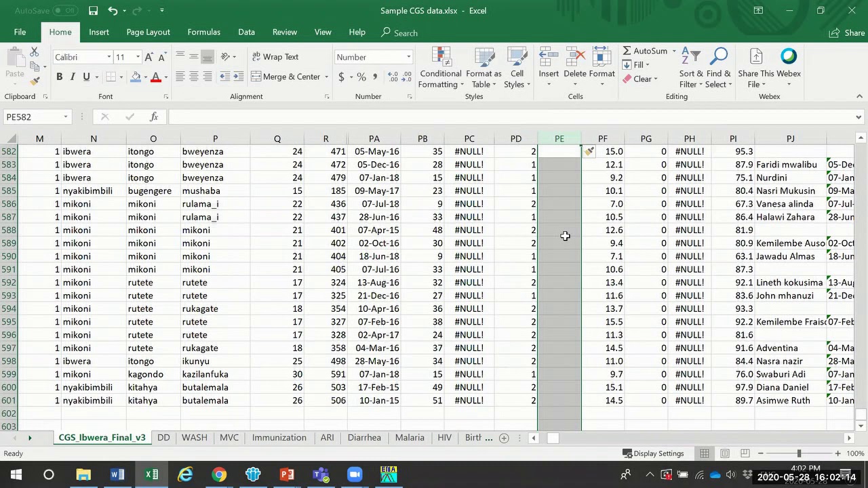
Task: Toggle Bold formatting
Action: click(59, 77)
